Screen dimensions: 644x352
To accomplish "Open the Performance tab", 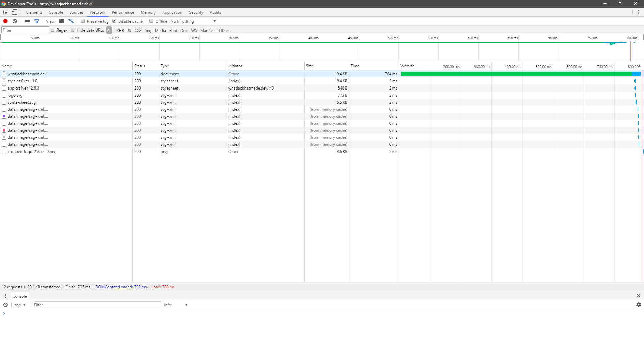I will (x=123, y=12).
